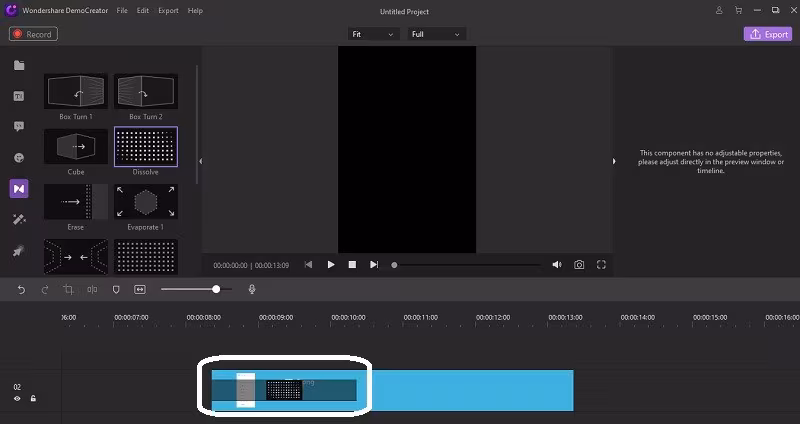The width and height of the screenshot is (800, 424).
Task: Open the Export menu
Action: [168, 11]
